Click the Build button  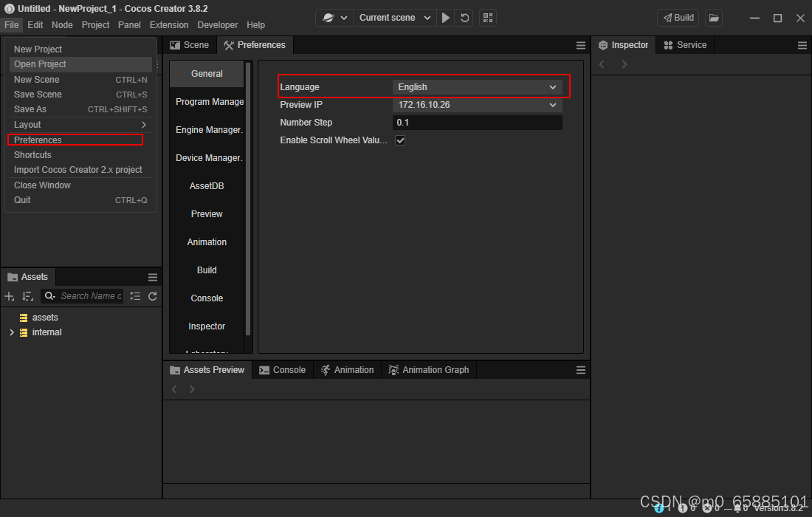click(678, 18)
